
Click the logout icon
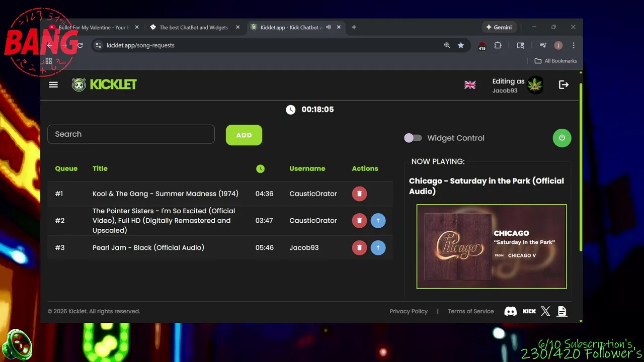(563, 85)
